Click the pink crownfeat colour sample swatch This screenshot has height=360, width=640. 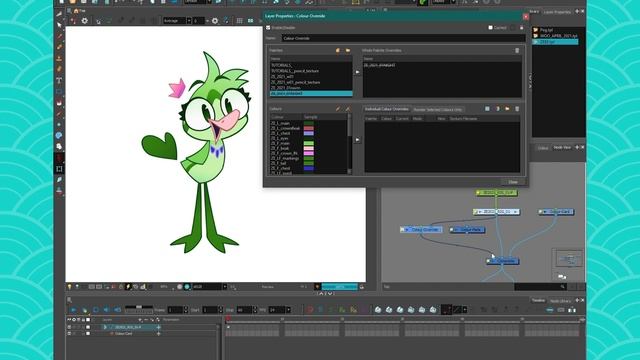click(x=309, y=128)
